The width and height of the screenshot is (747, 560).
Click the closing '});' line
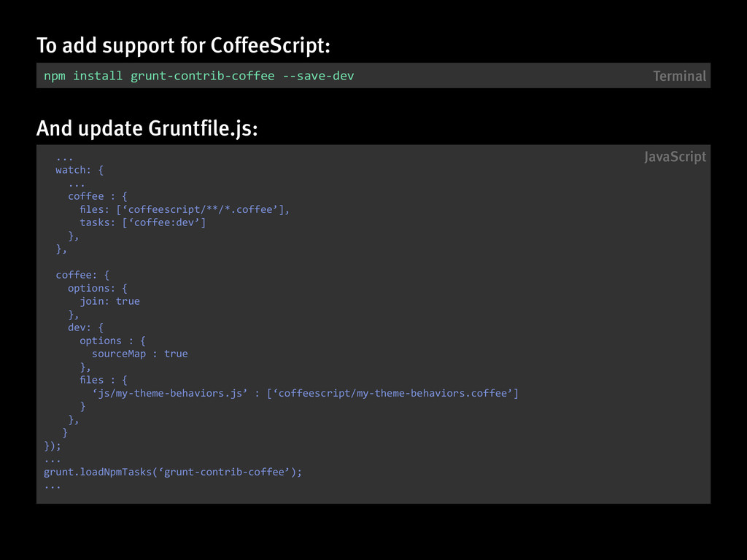point(53,446)
